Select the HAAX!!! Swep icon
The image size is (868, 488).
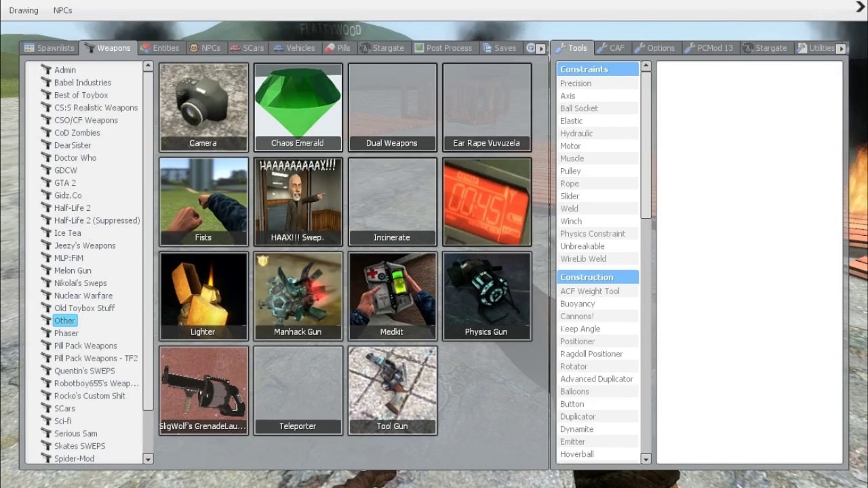[298, 201]
